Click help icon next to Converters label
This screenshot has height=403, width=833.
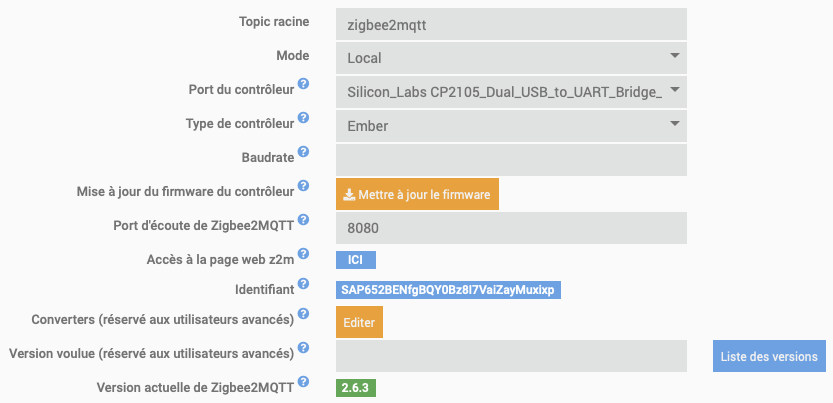click(x=303, y=317)
